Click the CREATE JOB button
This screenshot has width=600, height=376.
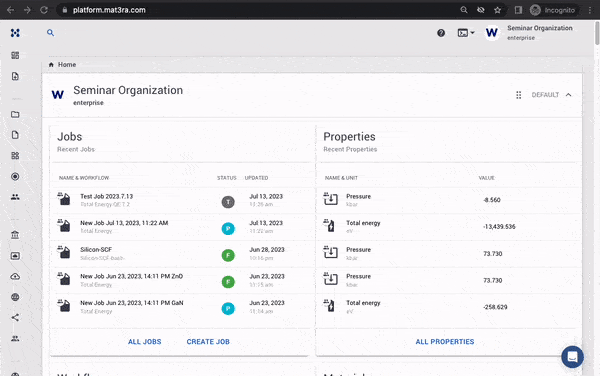click(x=208, y=342)
